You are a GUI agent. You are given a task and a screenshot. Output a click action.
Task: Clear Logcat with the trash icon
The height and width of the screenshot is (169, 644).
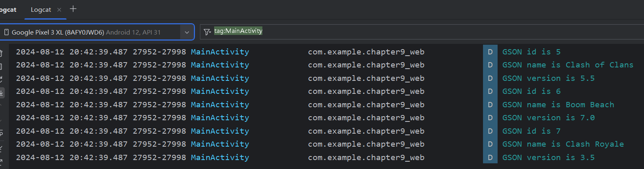(1, 53)
